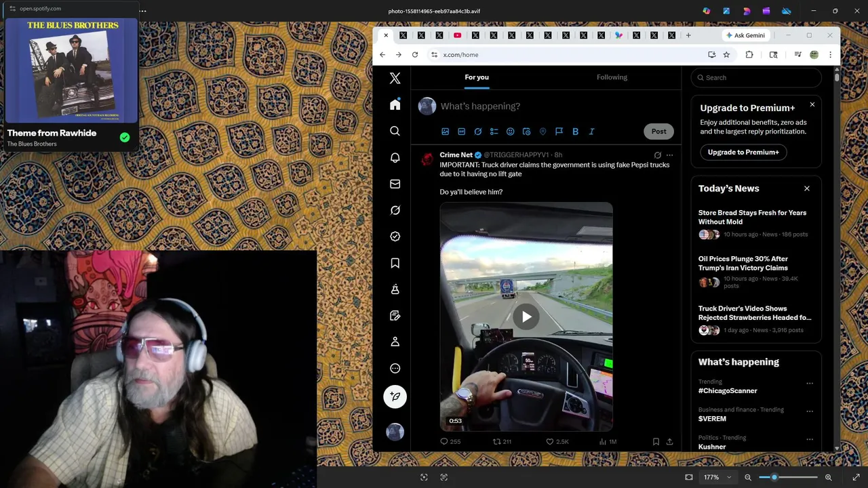Open a new browser tab
868x488 pixels.
tap(688, 35)
